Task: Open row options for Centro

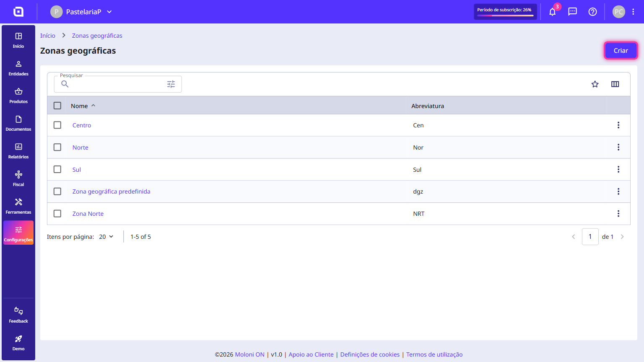Action: [618, 125]
